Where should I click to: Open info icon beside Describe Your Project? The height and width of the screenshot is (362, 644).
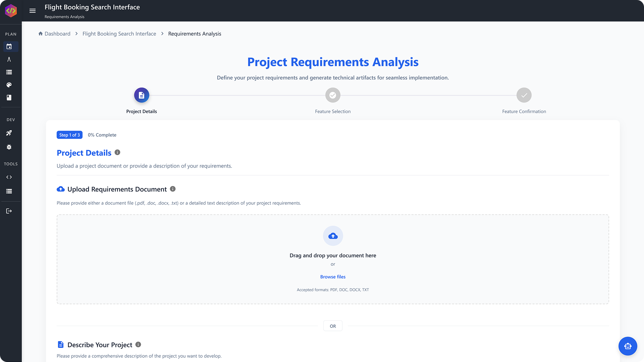138,344
